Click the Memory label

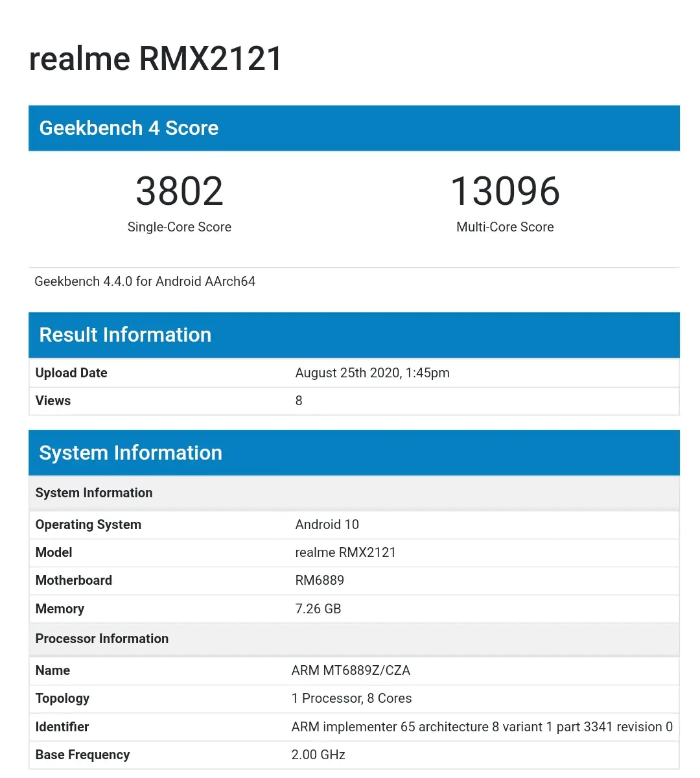tap(60, 609)
